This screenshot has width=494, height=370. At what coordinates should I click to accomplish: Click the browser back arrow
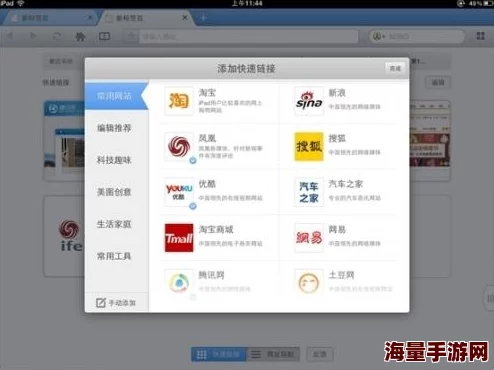tap(10, 36)
